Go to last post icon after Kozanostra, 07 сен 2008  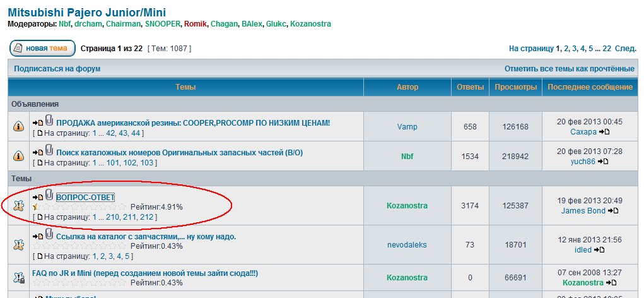coord(611,283)
